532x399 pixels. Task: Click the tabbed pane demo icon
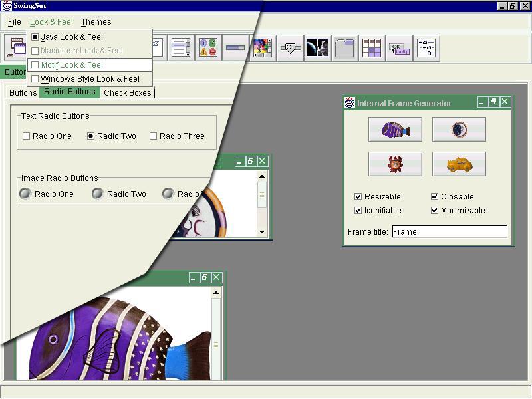[x=344, y=48]
